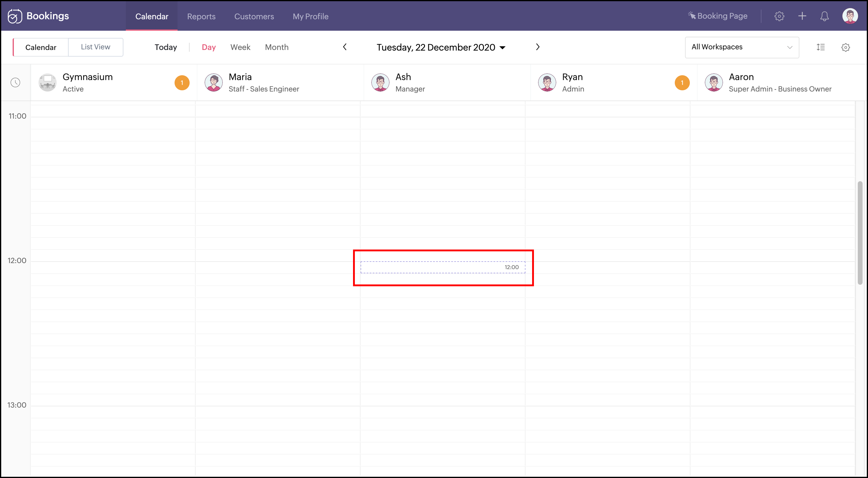Viewport: 868px width, 478px height.
Task: Click the clock icon above time column
Action: pyautogui.click(x=16, y=82)
